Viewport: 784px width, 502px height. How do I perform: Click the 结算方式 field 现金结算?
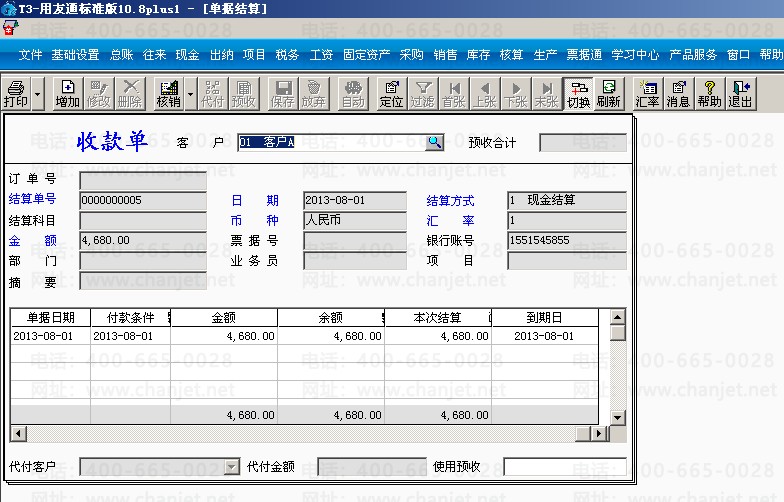click(x=566, y=200)
